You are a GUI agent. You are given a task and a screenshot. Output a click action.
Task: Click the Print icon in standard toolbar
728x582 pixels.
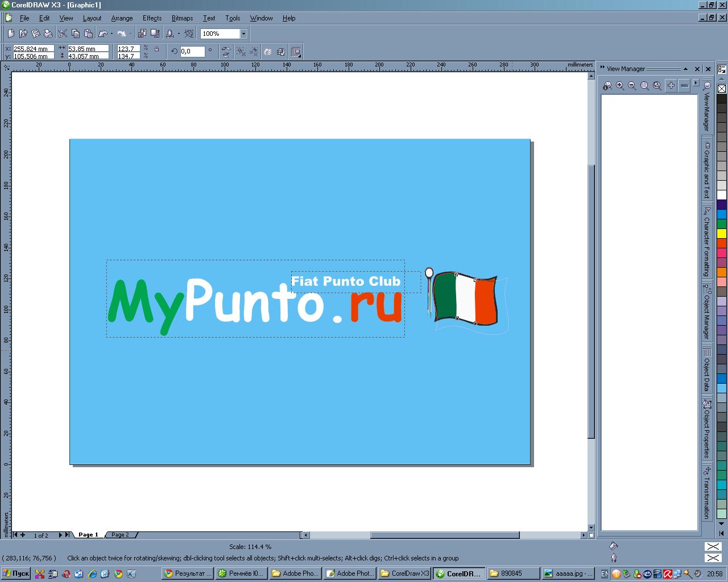pos(48,34)
